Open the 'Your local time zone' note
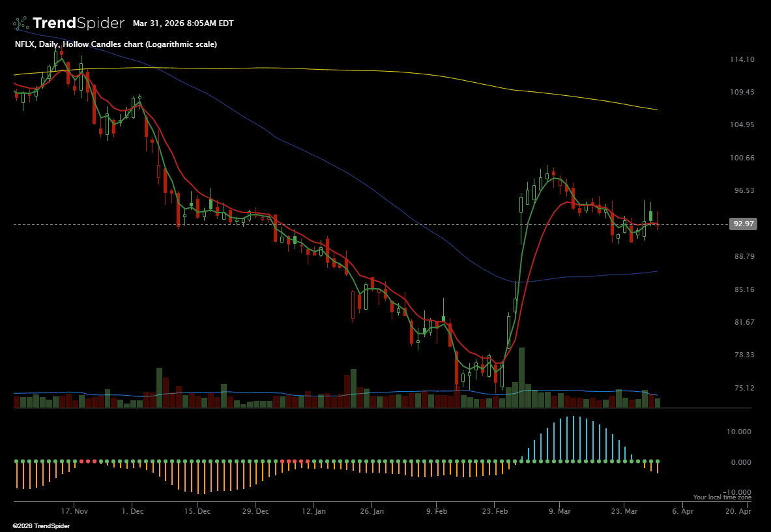Viewport: 771px width, 532px height. click(722, 497)
